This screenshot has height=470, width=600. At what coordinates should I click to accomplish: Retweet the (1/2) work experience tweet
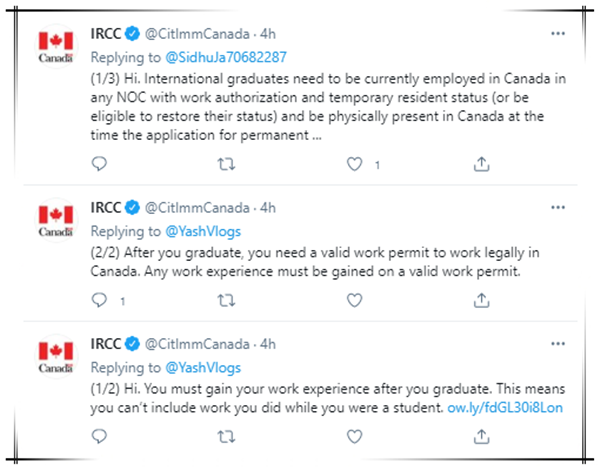[x=226, y=437]
